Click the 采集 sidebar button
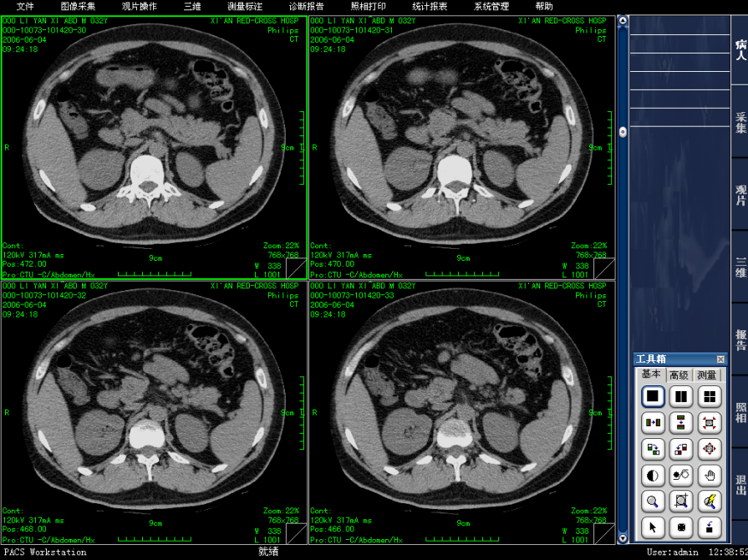 740,123
